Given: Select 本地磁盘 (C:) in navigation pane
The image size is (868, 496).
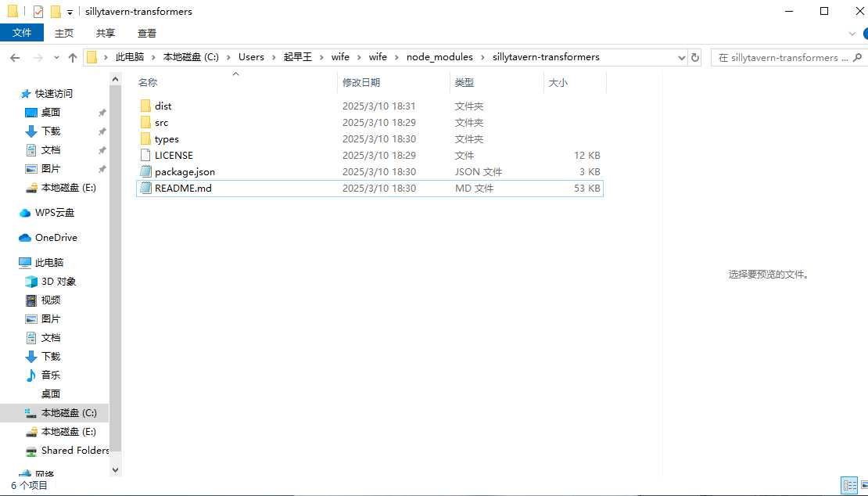Looking at the screenshot, I should pyautogui.click(x=54, y=413).
